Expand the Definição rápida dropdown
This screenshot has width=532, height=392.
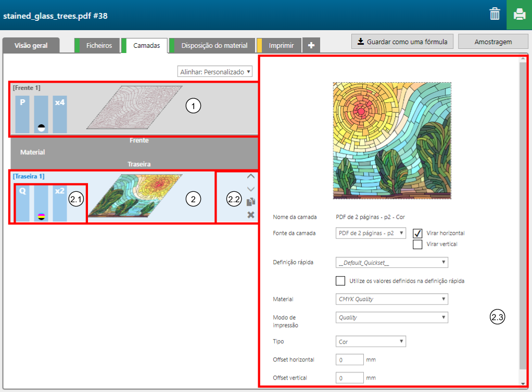tap(391, 263)
